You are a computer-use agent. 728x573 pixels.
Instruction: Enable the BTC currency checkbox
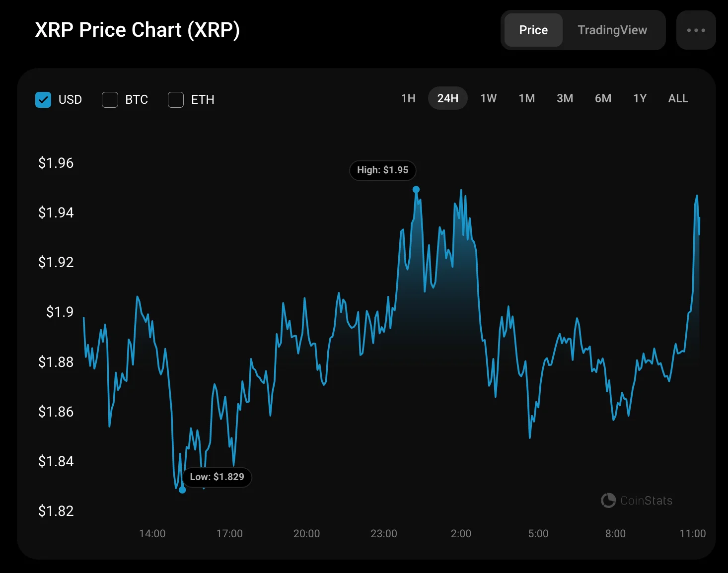point(110,100)
